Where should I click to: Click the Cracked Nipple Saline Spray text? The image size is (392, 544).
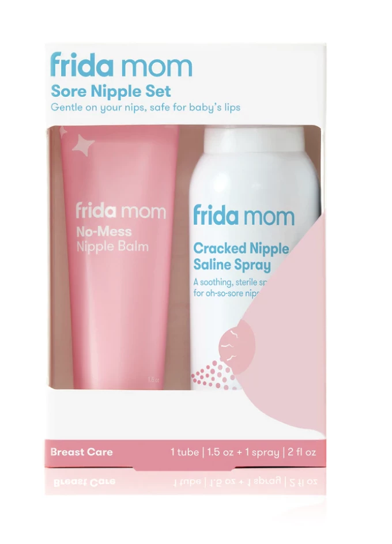click(241, 256)
